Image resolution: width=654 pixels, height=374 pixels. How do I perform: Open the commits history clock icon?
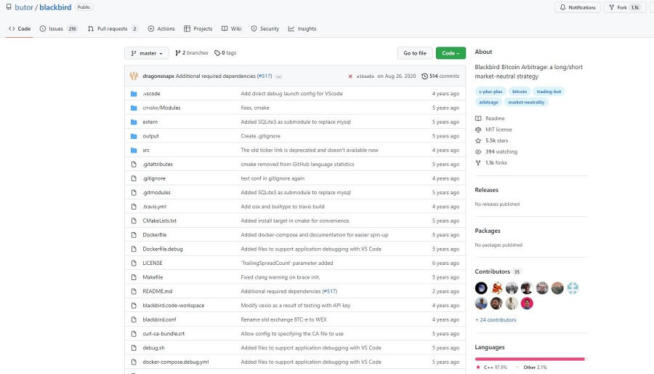pos(425,76)
